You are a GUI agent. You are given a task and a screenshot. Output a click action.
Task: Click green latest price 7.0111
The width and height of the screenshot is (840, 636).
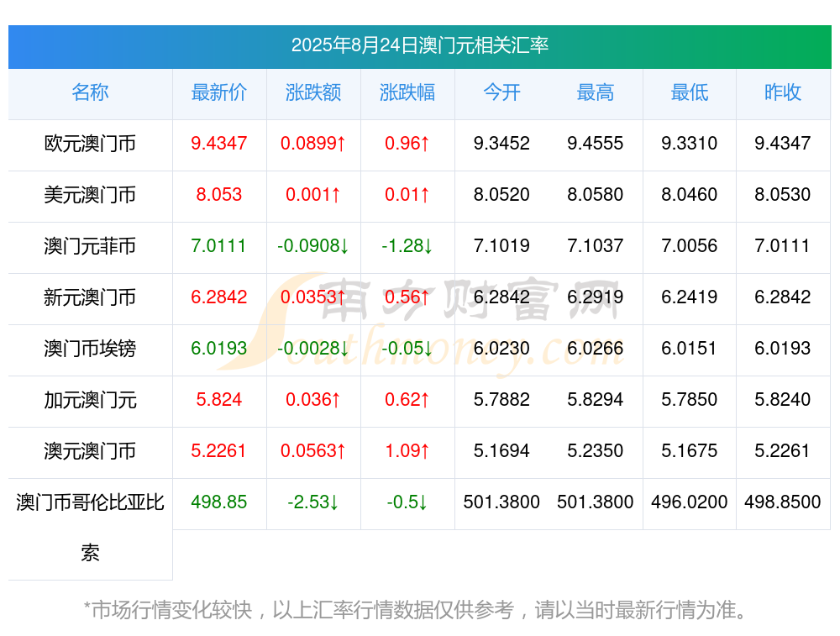(x=219, y=246)
